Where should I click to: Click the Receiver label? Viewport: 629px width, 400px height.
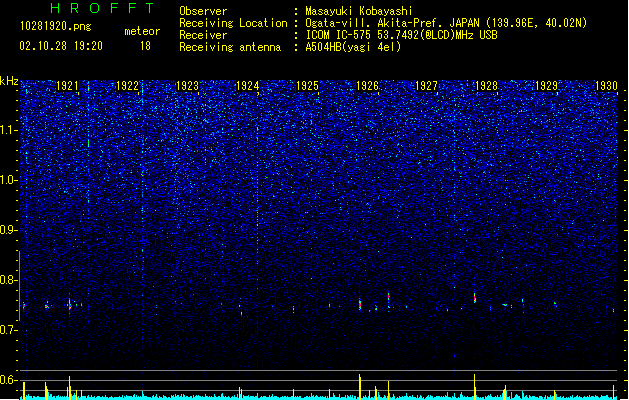click(203, 35)
